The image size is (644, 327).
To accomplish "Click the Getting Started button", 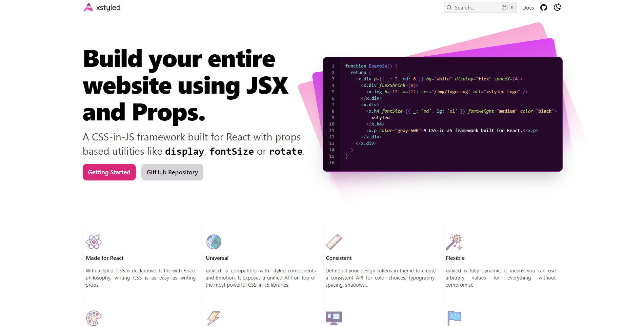I will [x=109, y=172].
